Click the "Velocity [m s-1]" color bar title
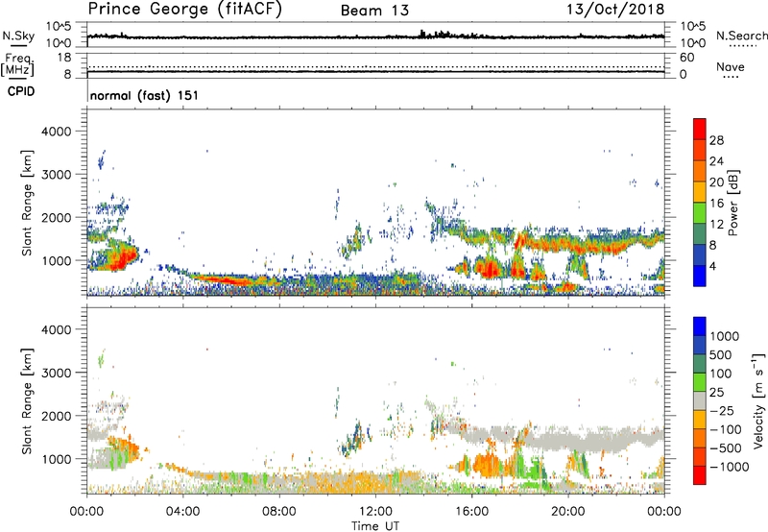 758,400
